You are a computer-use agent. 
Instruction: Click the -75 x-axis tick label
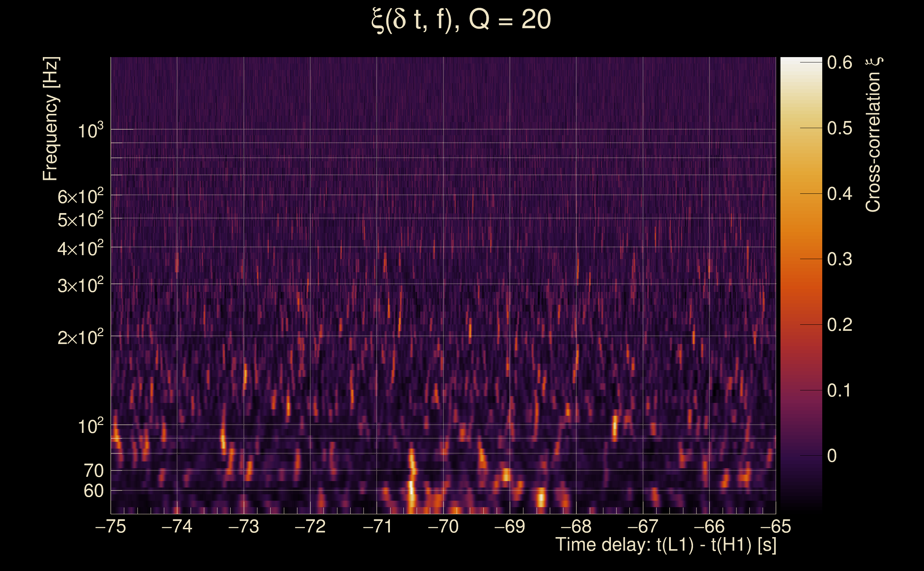(111, 526)
